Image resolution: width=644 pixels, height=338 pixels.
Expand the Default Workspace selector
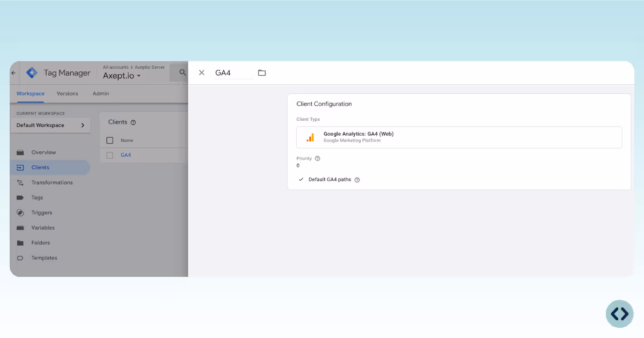pos(50,125)
